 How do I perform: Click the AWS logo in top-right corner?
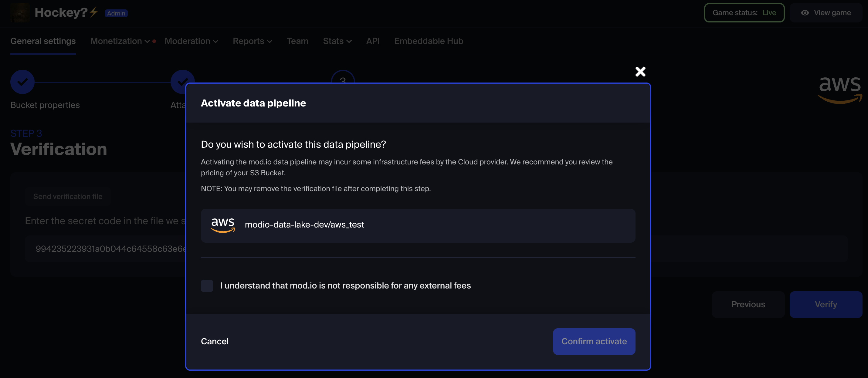click(x=840, y=90)
